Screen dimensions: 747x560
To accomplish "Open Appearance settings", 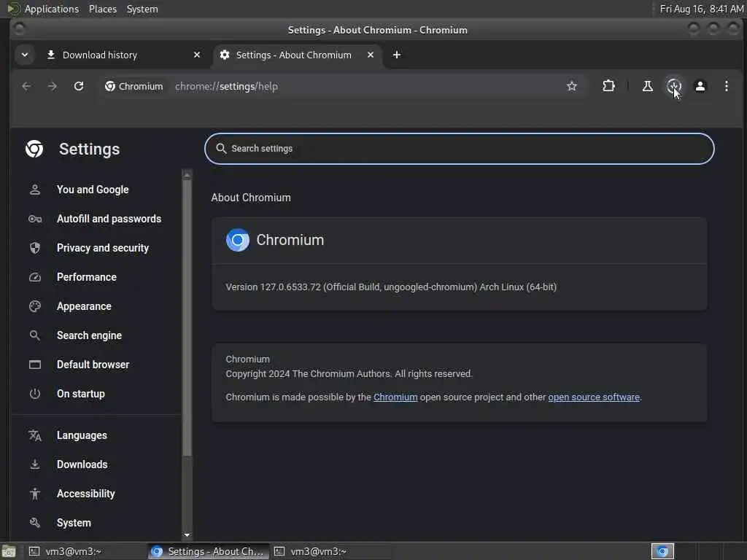I will pos(85,306).
